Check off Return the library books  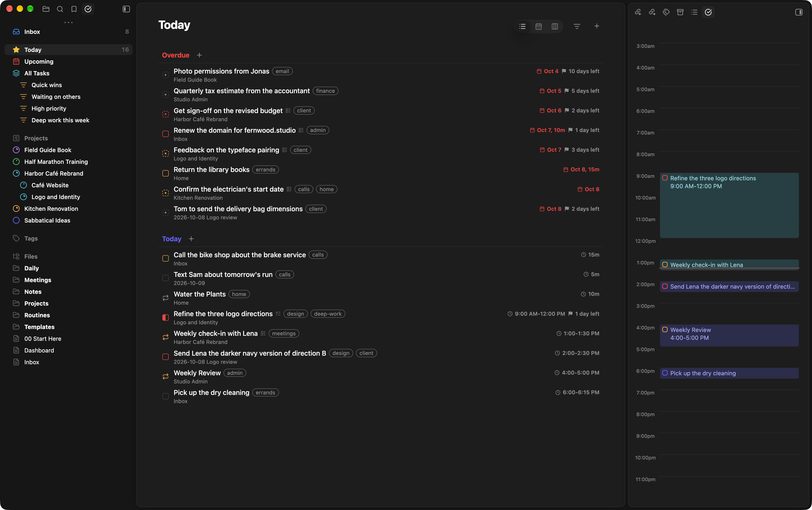166,173
